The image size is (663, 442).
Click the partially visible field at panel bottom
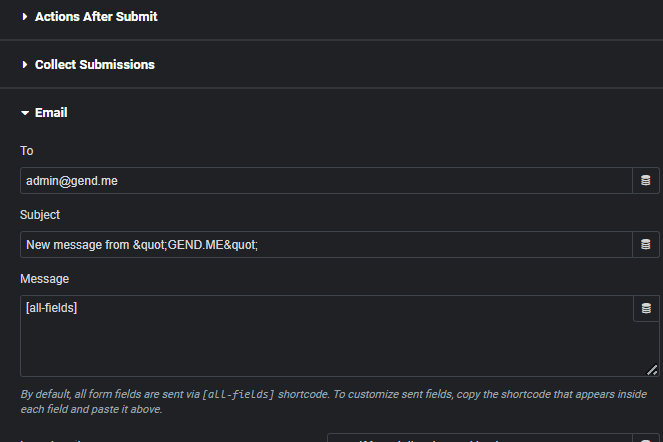(480, 438)
